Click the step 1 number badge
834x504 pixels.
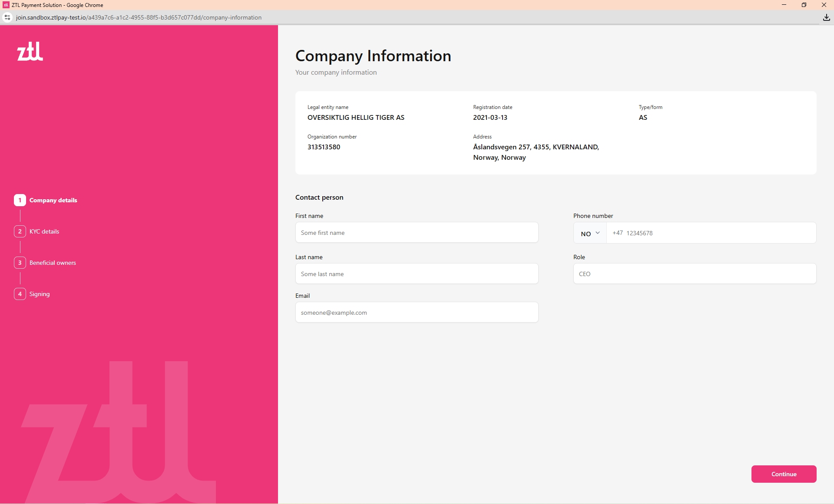20,200
